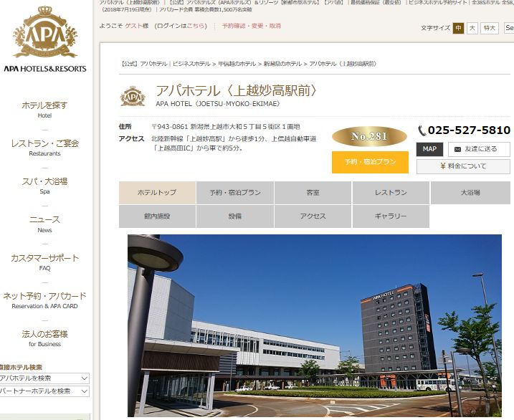Click envelope icon in 友達に送る button

(457, 149)
